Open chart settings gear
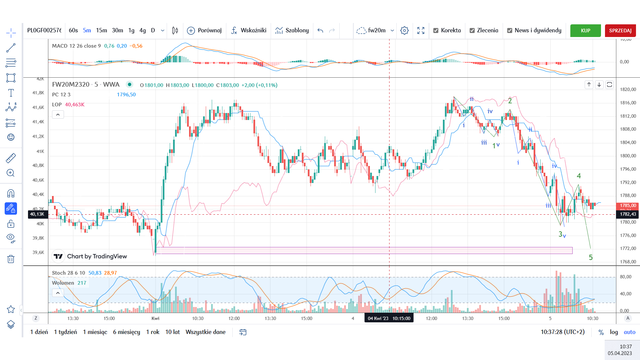Image resolution: width=640 pixels, height=360 pixels. 404,31
